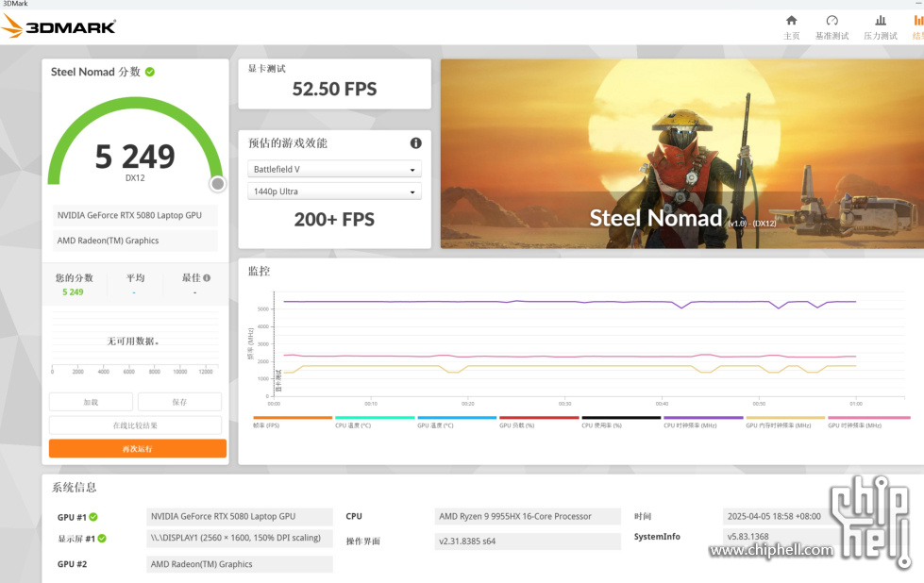Select the yellow GPU 内存时钟频率 legend swatch

(785, 418)
